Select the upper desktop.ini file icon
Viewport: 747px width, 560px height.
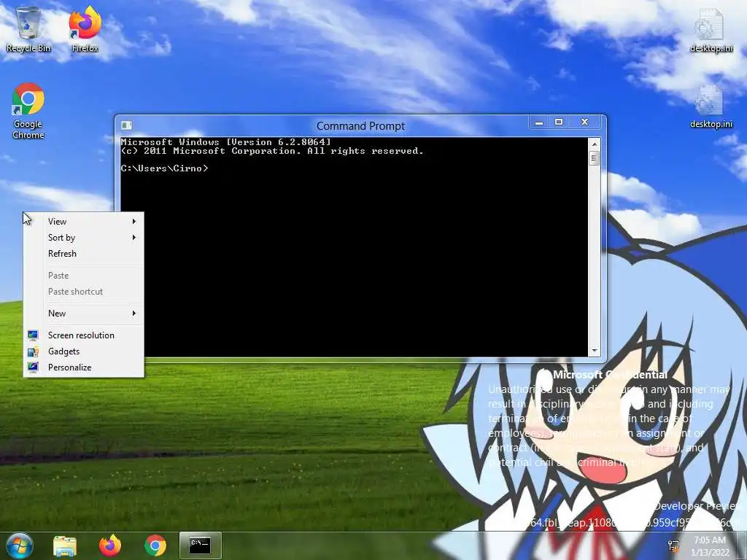[711, 29]
